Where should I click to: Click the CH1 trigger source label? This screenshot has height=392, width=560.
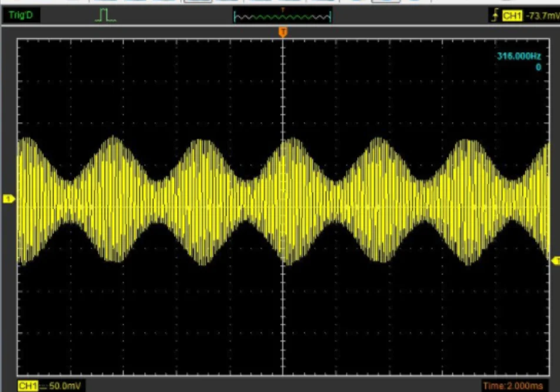[x=512, y=16]
